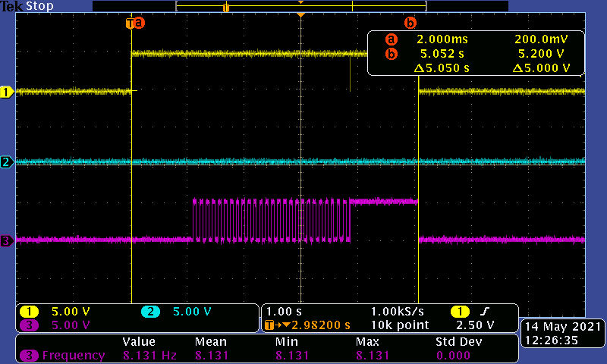Screen dimensions: 607x364
Task: Click the 200.0mV cursor a voltage
Action: pos(541,39)
